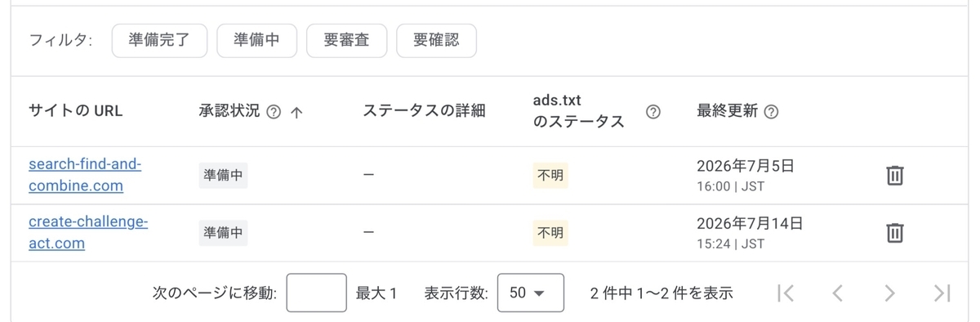This screenshot has height=322, width=980.
Task: Go to the next page
Action: coord(889,293)
